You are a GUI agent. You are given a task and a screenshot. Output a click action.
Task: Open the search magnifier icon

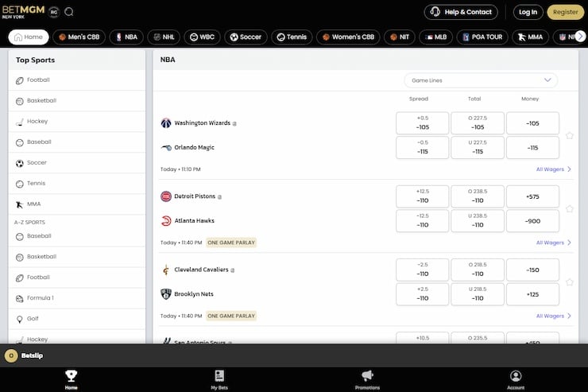69,12
